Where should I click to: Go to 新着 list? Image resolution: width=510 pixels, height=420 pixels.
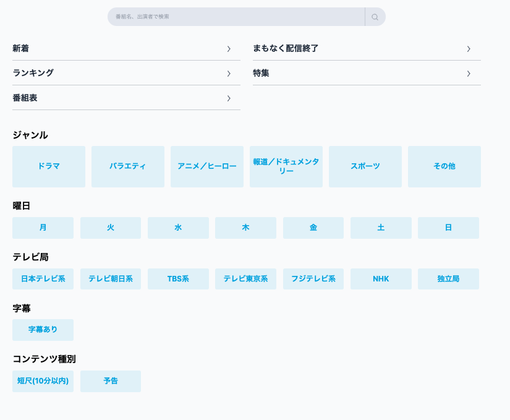pyautogui.click(x=126, y=48)
